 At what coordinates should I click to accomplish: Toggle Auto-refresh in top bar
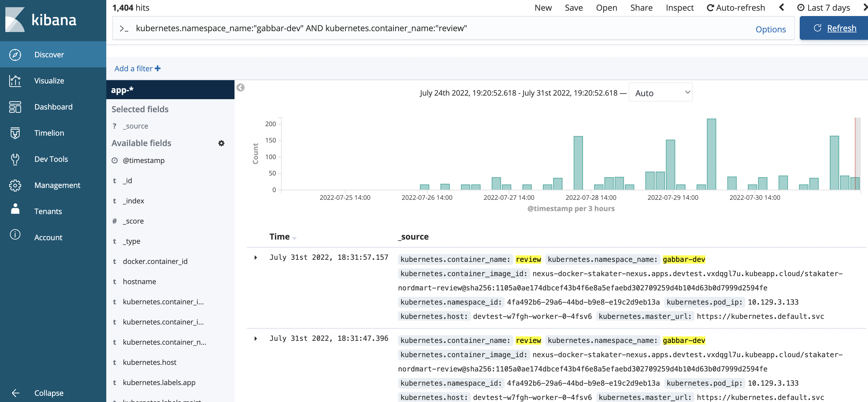[x=736, y=8]
